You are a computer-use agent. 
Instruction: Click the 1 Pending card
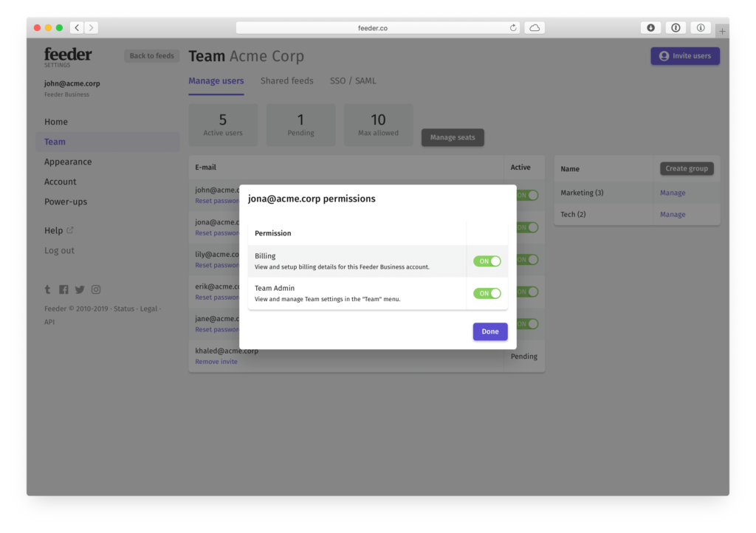pyautogui.click(x=300, y=124)
